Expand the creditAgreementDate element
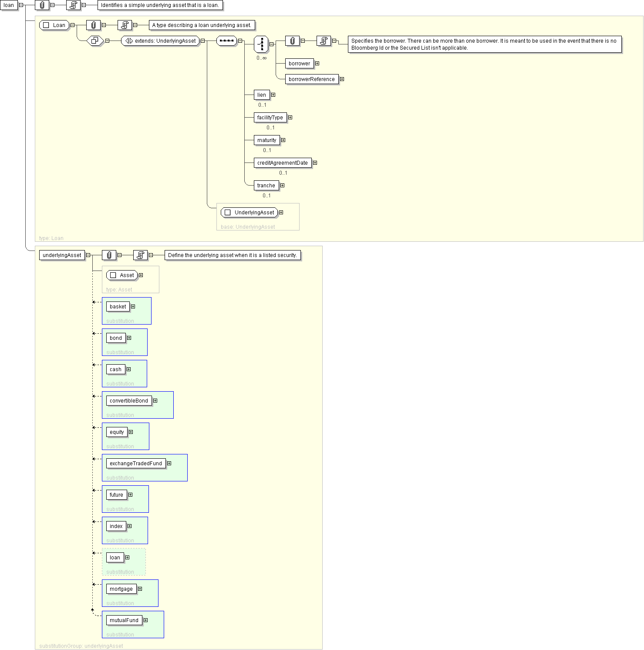644x650 pixels. (x=315, y=163)
